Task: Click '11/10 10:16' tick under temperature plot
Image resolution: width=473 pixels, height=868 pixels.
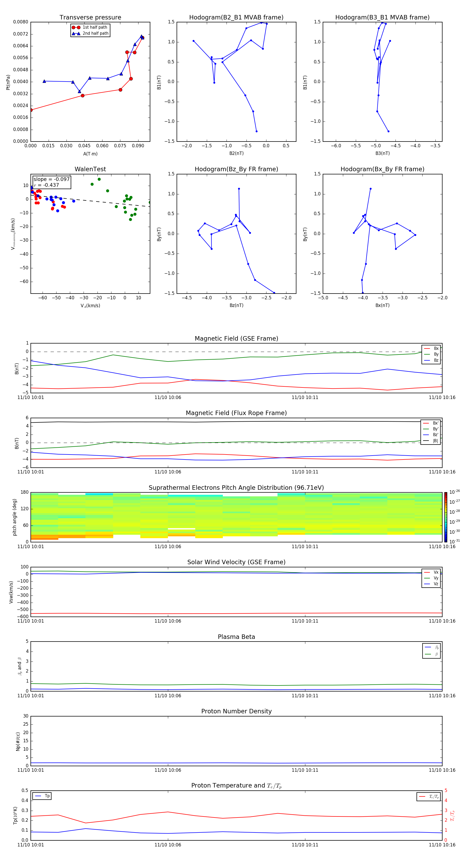Action: 442,845
